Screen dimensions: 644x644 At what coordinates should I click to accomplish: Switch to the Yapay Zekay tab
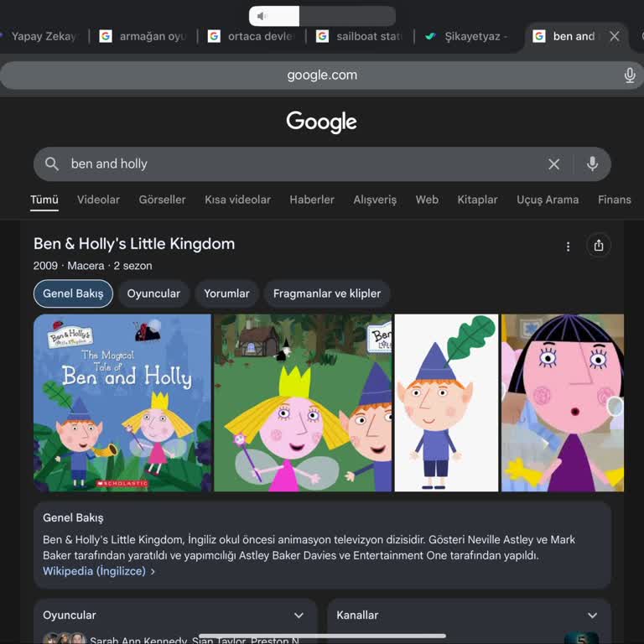point(43,36)
